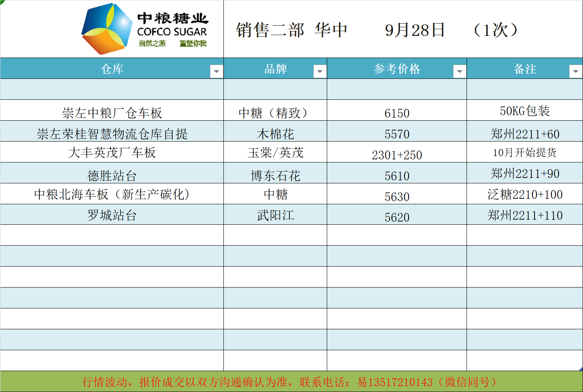Click the 德胜站台 warehouse cell
Screen dimensions: 583x392
[x=112, y=175]
